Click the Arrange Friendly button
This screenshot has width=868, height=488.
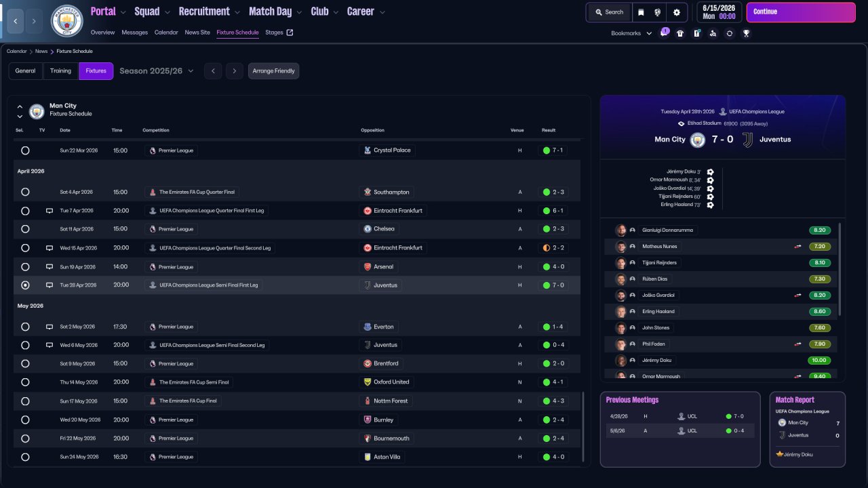(273, 71)
